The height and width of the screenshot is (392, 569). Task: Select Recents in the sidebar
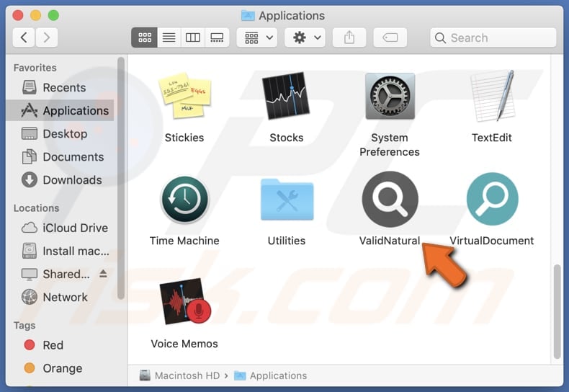[60, 87]
